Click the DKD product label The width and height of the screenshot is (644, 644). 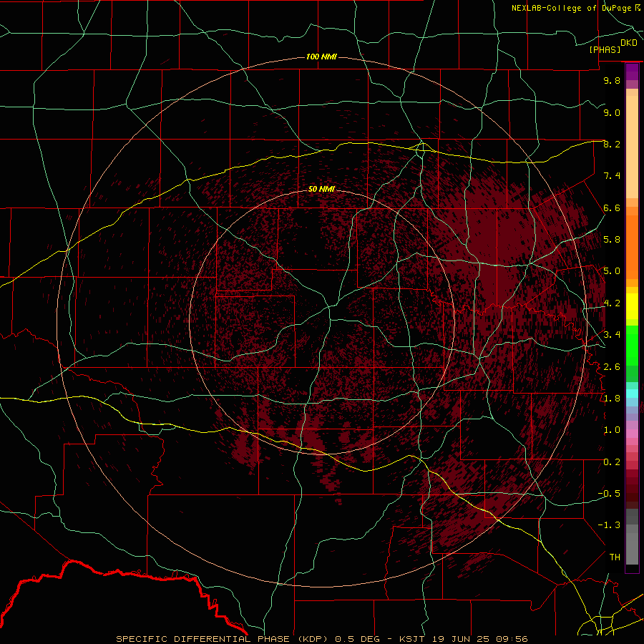(x=629, y=43)
